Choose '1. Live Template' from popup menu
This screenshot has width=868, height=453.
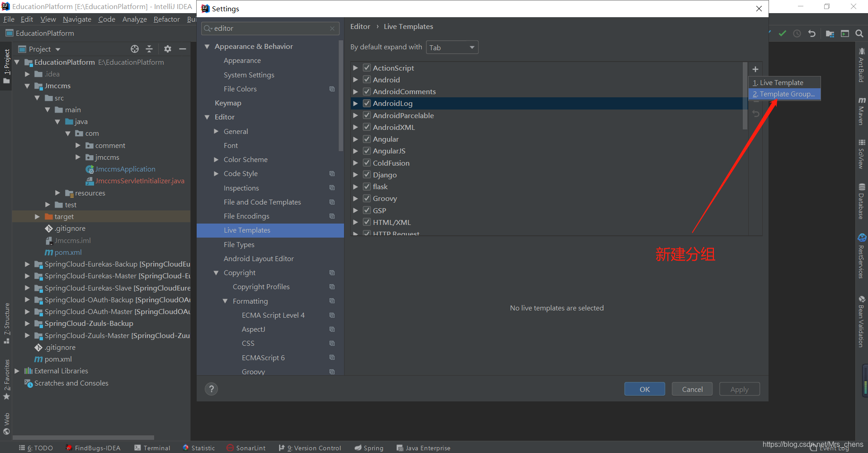[x=784, y=82]
